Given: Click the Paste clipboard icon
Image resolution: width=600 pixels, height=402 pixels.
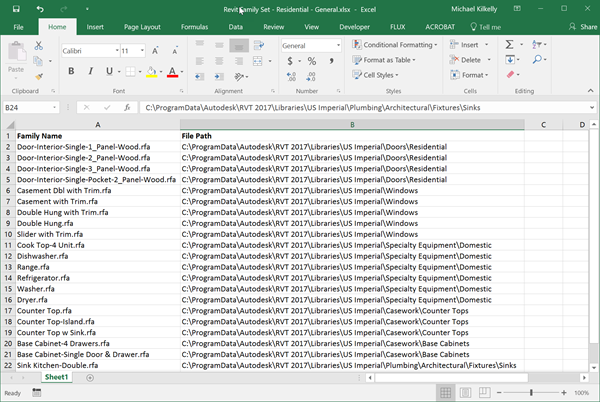Looking at the screenshot, I should pos(16,52).
